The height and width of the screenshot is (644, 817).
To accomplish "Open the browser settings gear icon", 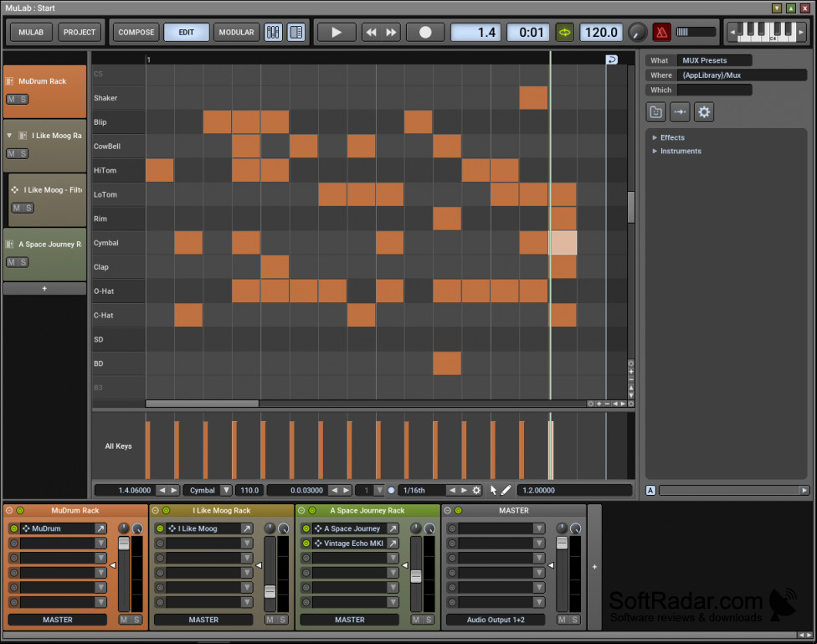I will tap(704, 112).
